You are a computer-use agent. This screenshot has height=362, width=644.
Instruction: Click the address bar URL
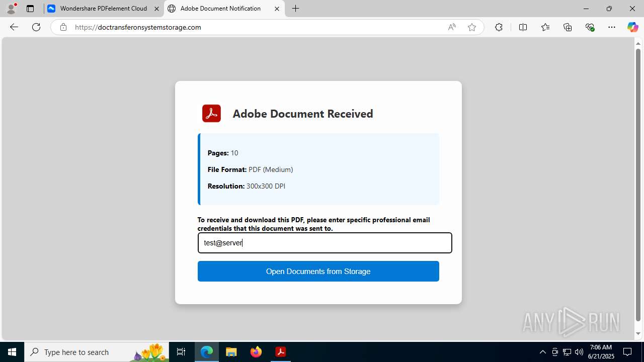(x=138, y=27)
